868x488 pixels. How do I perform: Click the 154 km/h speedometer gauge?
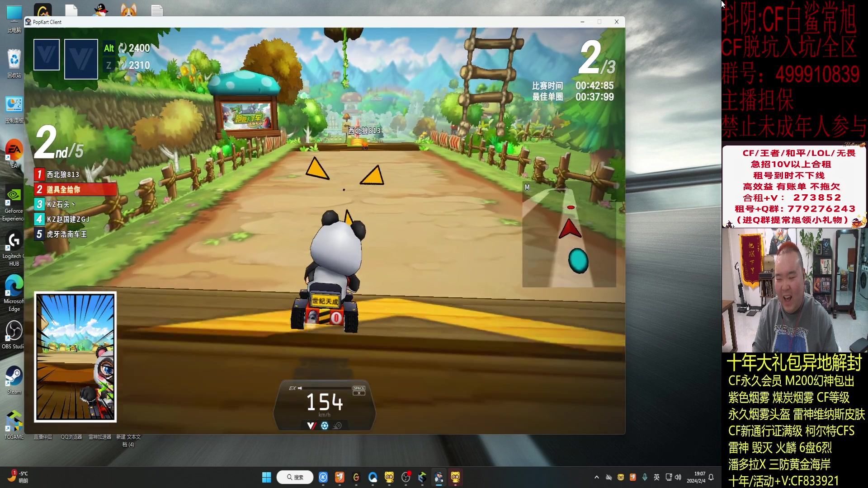(325, 402)
